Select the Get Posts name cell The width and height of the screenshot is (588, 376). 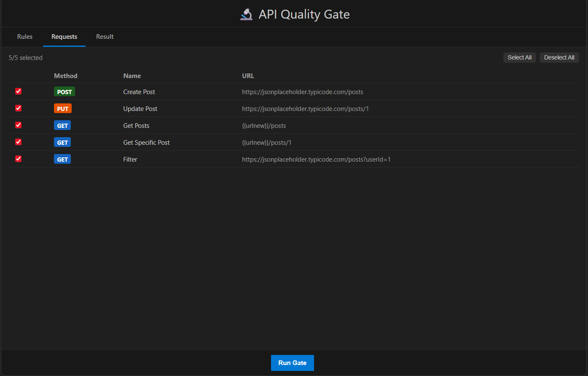(136, 125)
